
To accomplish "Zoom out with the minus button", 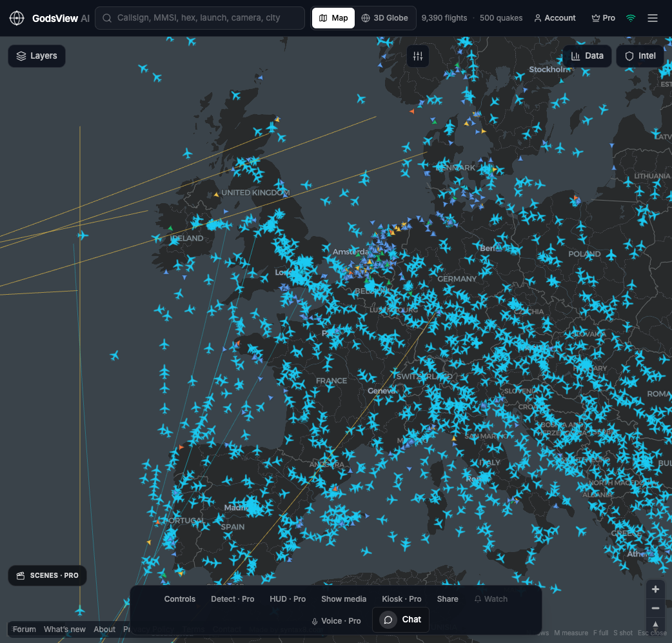I will point(655,608).
